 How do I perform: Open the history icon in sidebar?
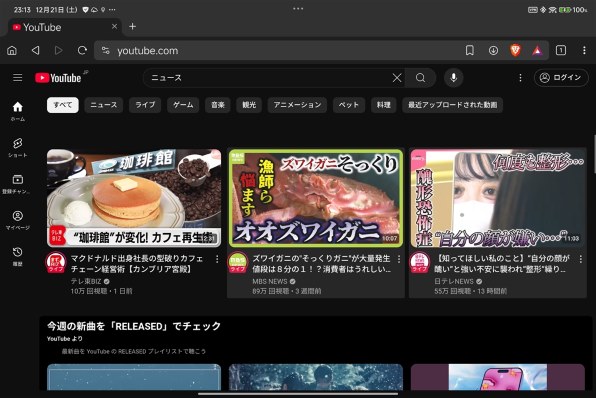[17, 256]
